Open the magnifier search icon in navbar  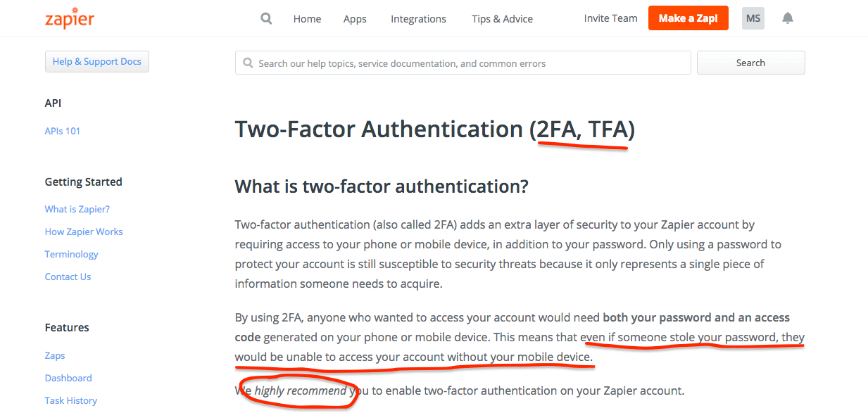(x=266, y=18)
